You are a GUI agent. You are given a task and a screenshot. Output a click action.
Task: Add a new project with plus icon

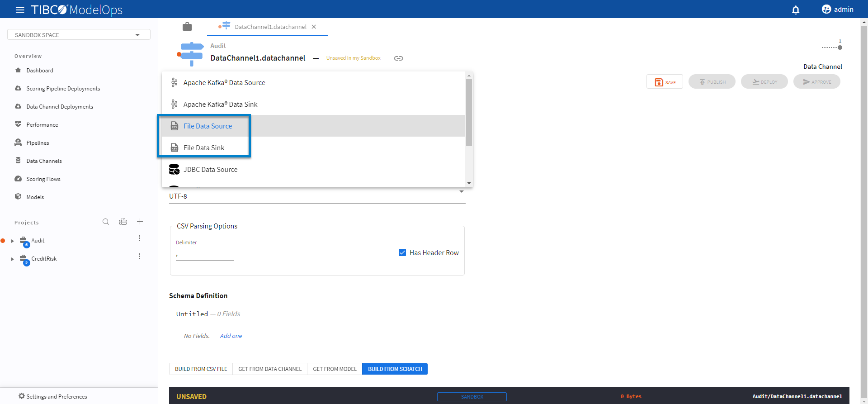coord(140,222)
